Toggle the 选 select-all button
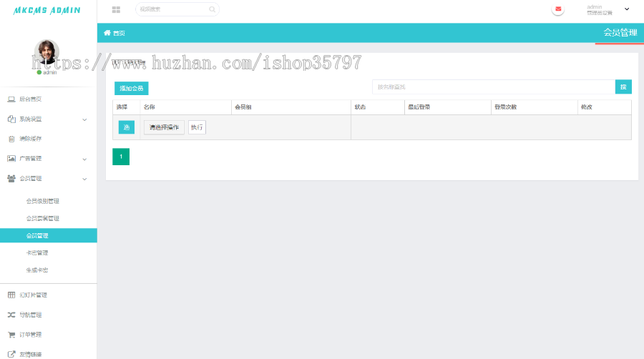The width and height of the screenshot is (644, 359). click(x=126, y=127)
